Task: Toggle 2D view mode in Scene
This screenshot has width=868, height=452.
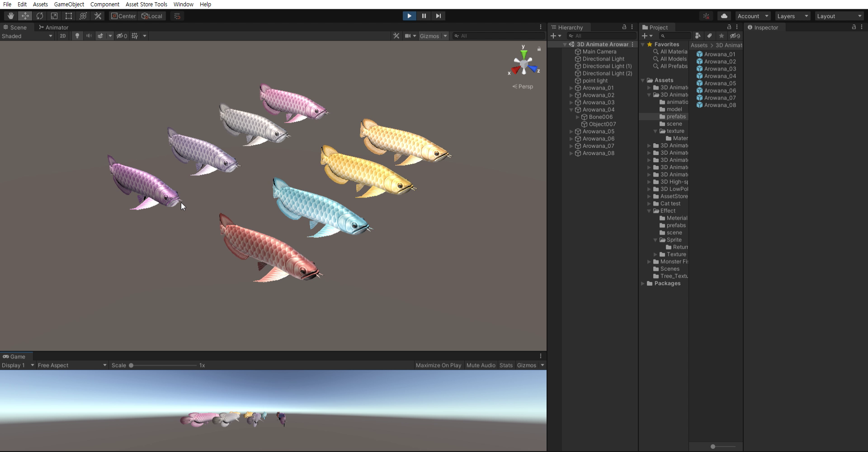Action: (63, 36)
